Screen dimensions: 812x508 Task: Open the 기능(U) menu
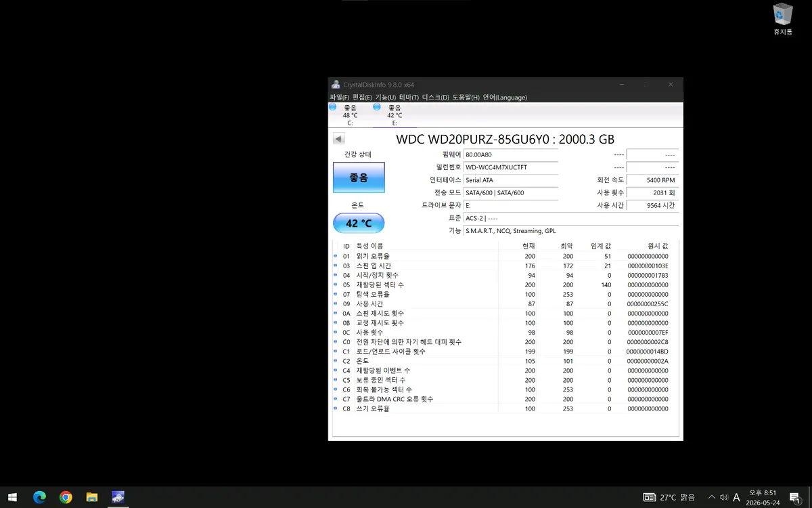tap(385, 98)
